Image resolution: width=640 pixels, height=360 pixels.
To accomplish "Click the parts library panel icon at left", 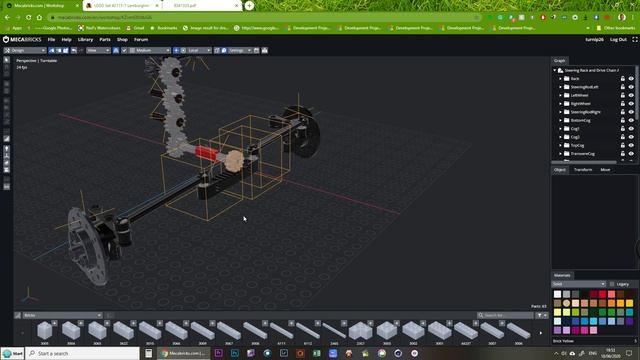I will [18, 315].
